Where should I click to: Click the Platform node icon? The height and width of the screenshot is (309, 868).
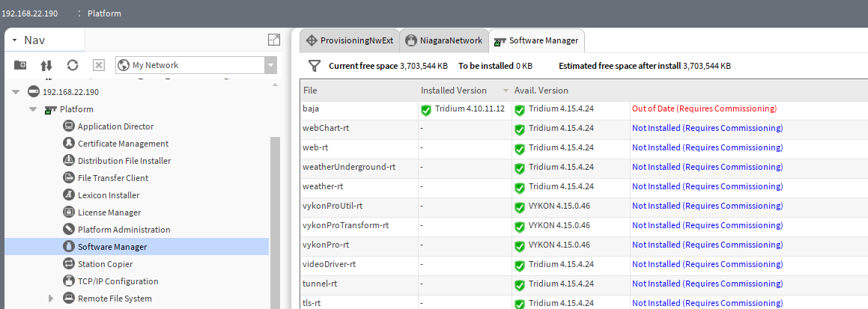(51, 109)
